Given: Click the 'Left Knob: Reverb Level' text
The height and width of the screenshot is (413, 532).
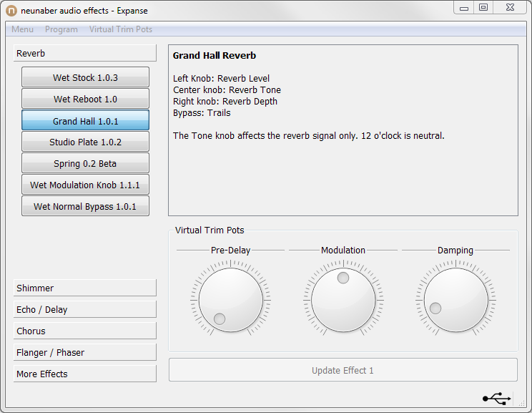Looking at the screenshot, I should (221, 79).
